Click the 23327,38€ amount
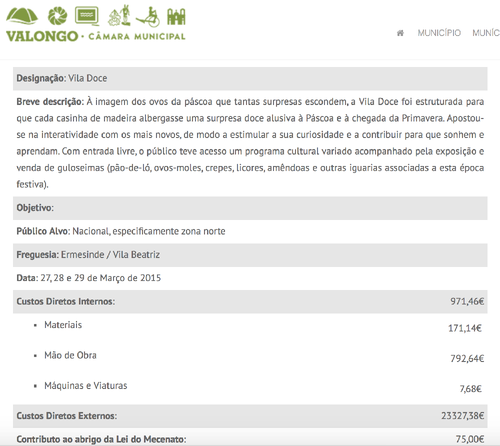Viewport: 500px width, 446px height. (463, 416)
